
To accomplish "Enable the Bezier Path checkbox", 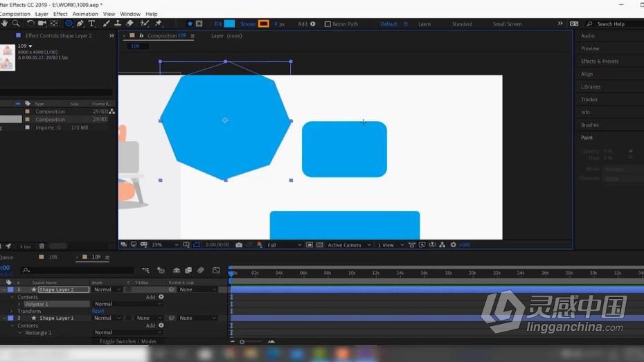I will tap(328, 24).
